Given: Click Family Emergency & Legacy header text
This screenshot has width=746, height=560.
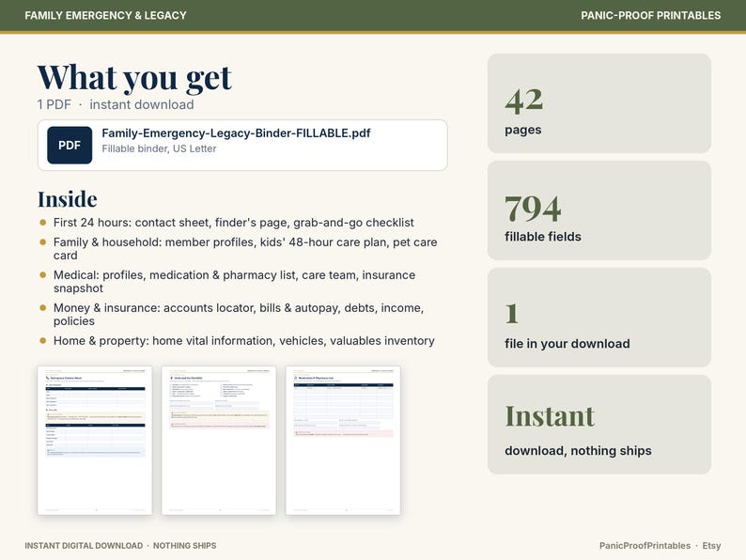Looking at the screenshot, I should click(105, 15).
